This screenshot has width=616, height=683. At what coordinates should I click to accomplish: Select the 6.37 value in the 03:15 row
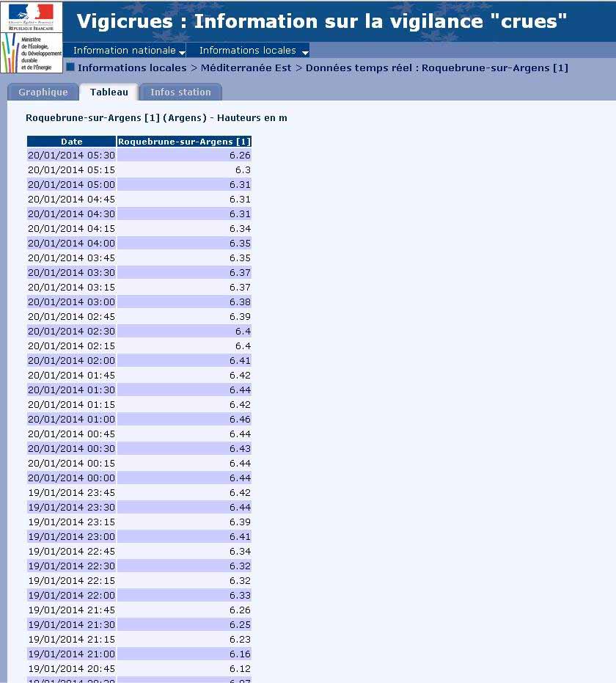coord(240,287)
